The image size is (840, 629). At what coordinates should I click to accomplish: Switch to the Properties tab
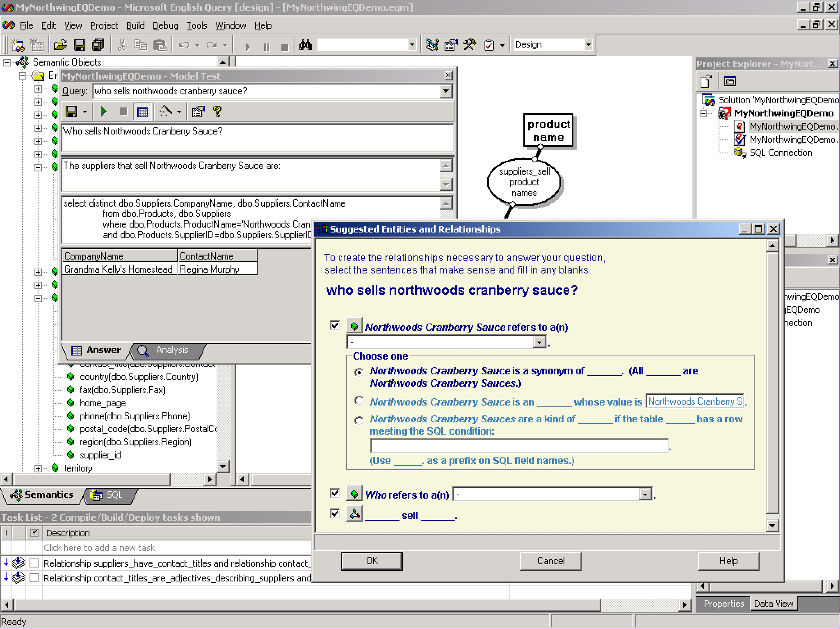point(724,604)
